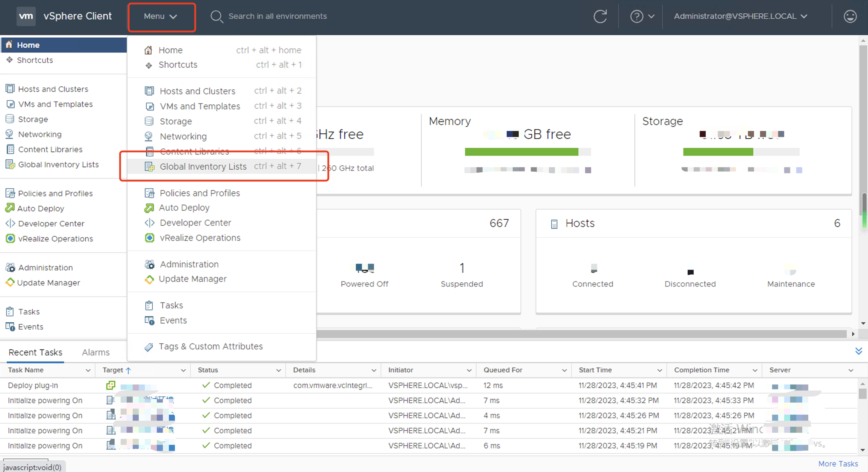Sort by Completion Time column header
868x472 pixels.
click(x=702, y=370)
